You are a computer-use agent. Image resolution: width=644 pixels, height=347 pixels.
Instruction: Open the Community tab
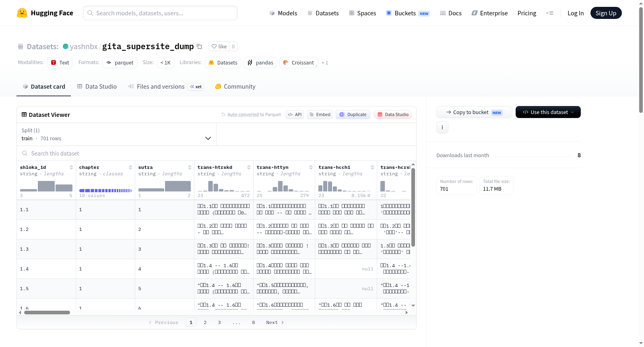point(235,87)
